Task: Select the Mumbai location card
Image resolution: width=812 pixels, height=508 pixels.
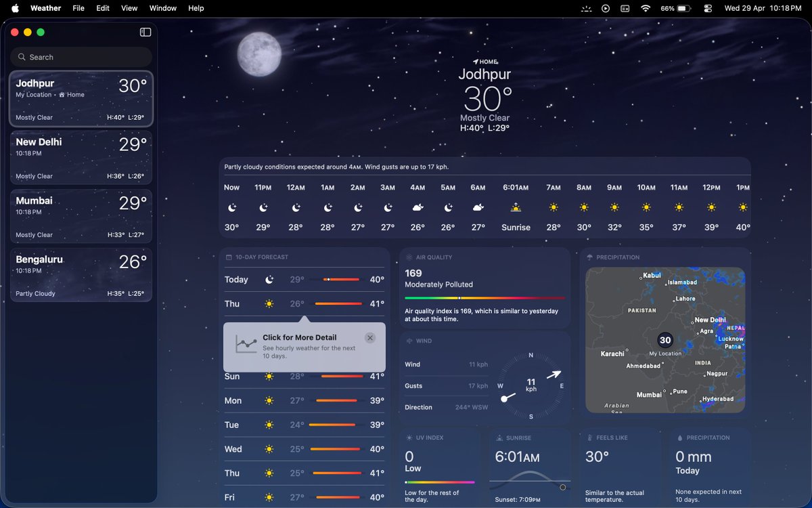Action: pyautogui.click(x=81, y=216)
